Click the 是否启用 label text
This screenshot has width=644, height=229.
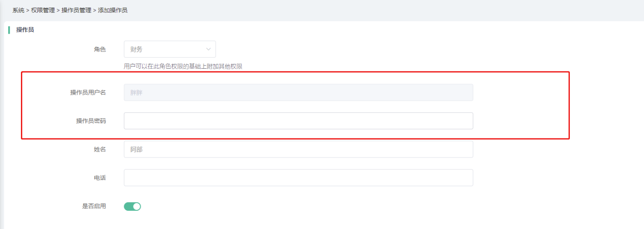(x=94, y=207)
